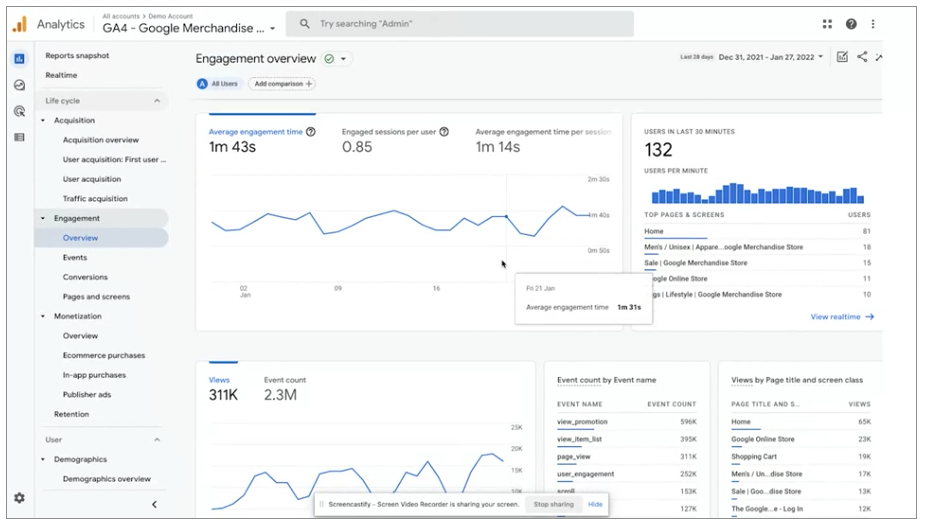926x526 pixels.
Task: Click the All Users 'A' badge
Action: [202, 84]
